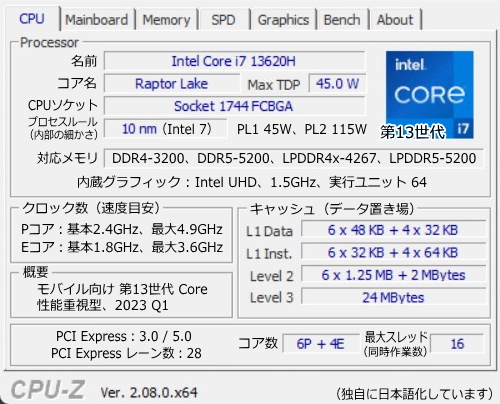Viewport: 500px width, 404px height.
Task: Select the 10 nm (Intel 7) process field
Action: point(166,129)
